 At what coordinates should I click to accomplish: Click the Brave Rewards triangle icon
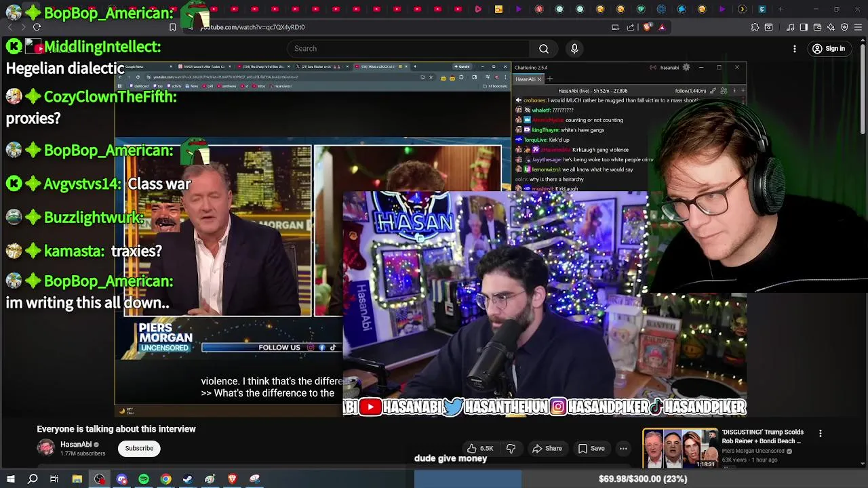tap(662, 27)
